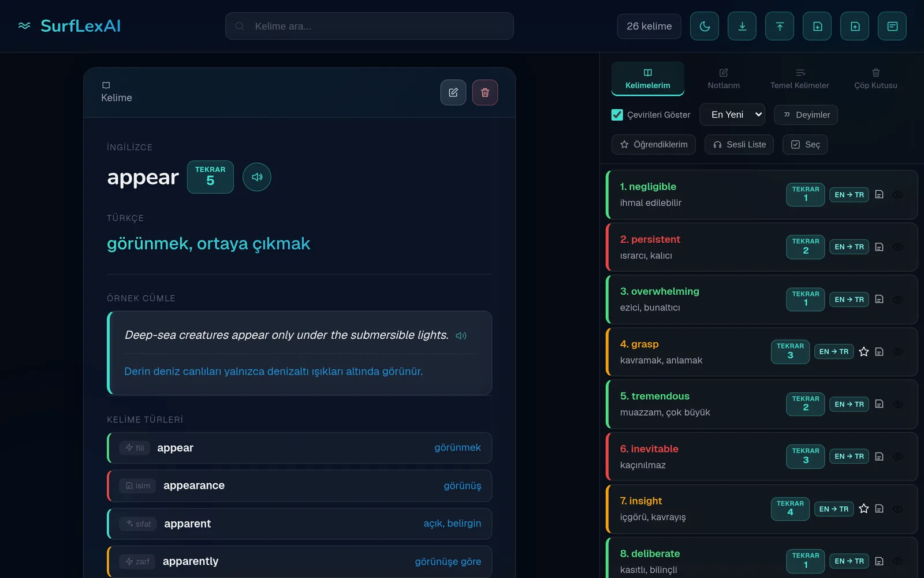
Task: Select the word type row 'apparent'
Action: coord(300,524)
